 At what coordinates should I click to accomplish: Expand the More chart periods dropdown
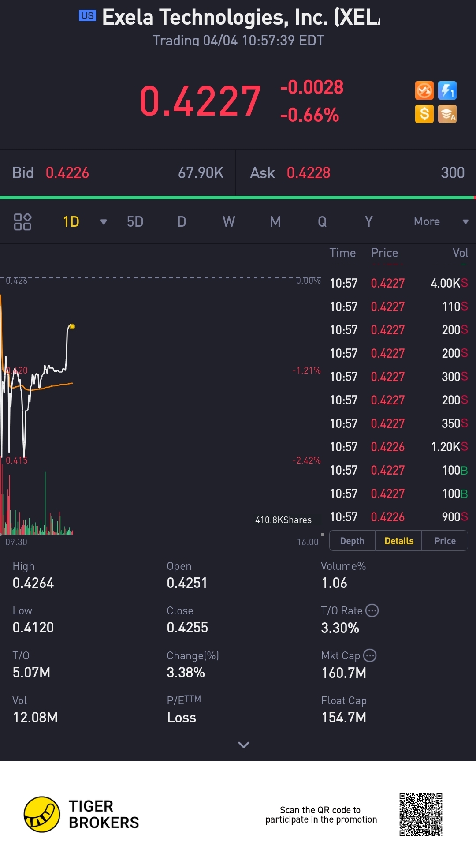(465, 222)
